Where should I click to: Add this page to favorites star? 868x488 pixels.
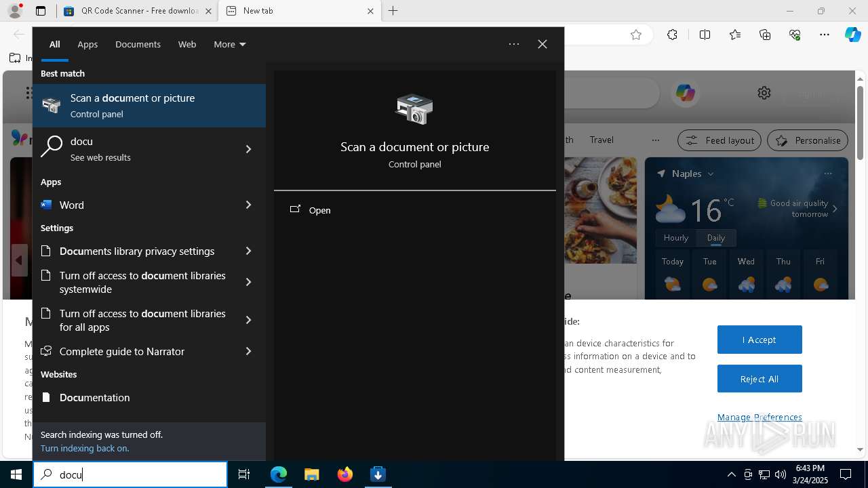tap(636, 35)
